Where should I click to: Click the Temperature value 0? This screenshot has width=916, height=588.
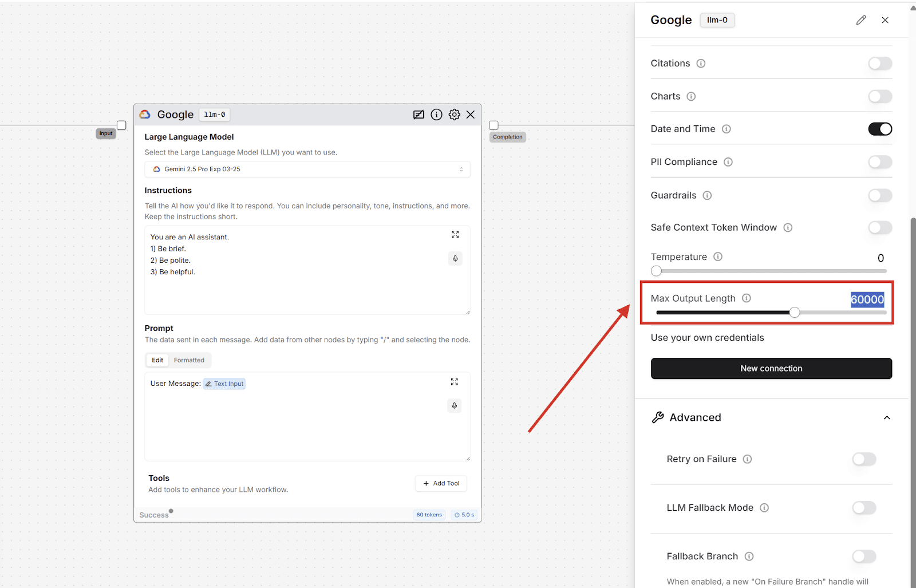pyautogui.click(x=881, y=258)
